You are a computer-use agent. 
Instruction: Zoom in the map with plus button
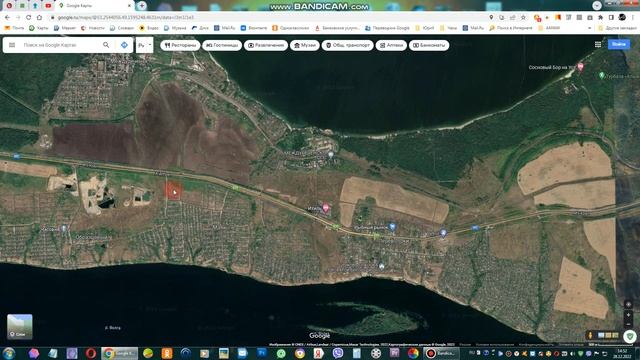[x=628, y=315]
